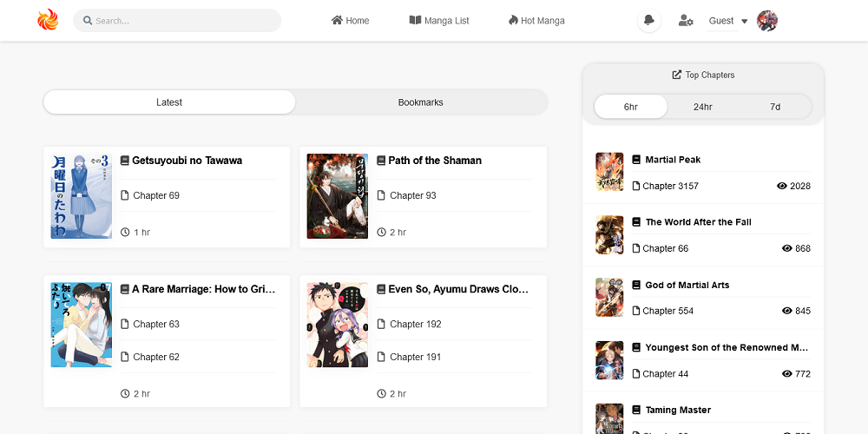
Task: Click the eye views icon for Martial Peak
Action: click(782, 186)
